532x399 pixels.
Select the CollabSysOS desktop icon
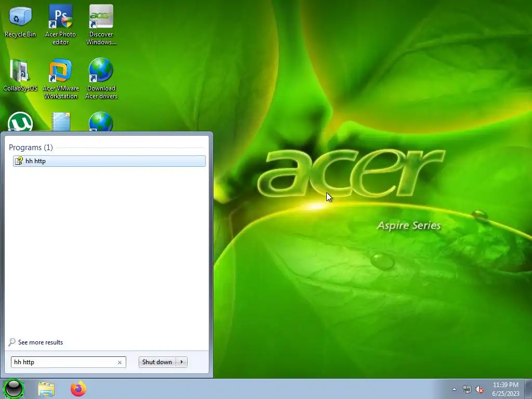20,75
